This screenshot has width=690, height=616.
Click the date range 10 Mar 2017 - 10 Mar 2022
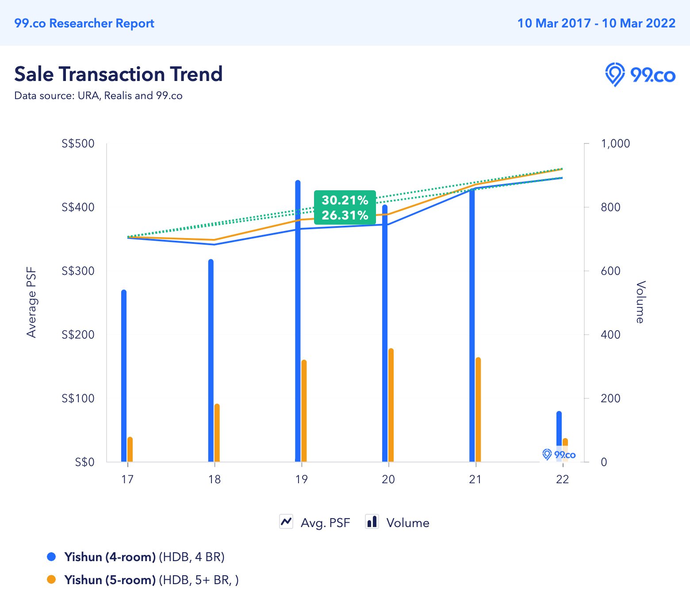pyautogui.click(x=596, y=23)
